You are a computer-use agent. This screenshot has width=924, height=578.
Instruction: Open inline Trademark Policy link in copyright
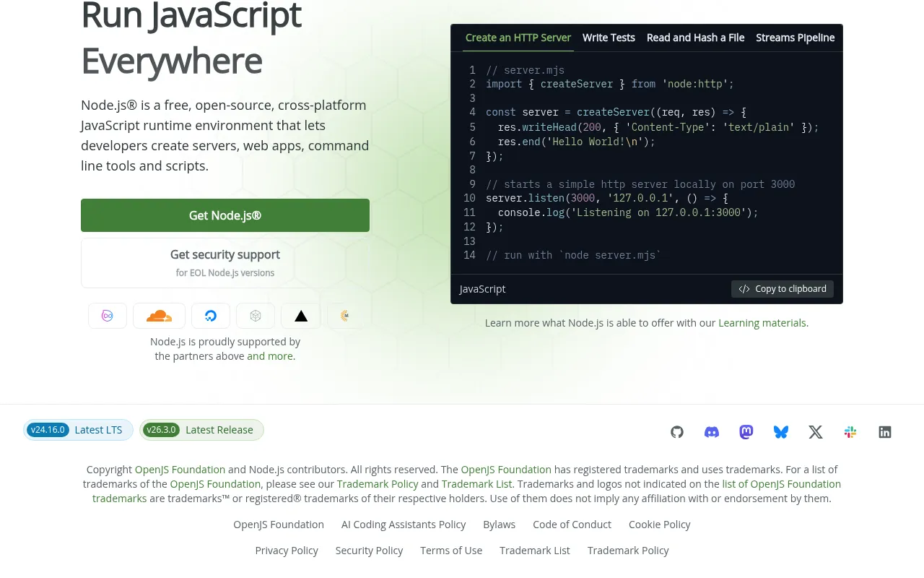point(378,484)
